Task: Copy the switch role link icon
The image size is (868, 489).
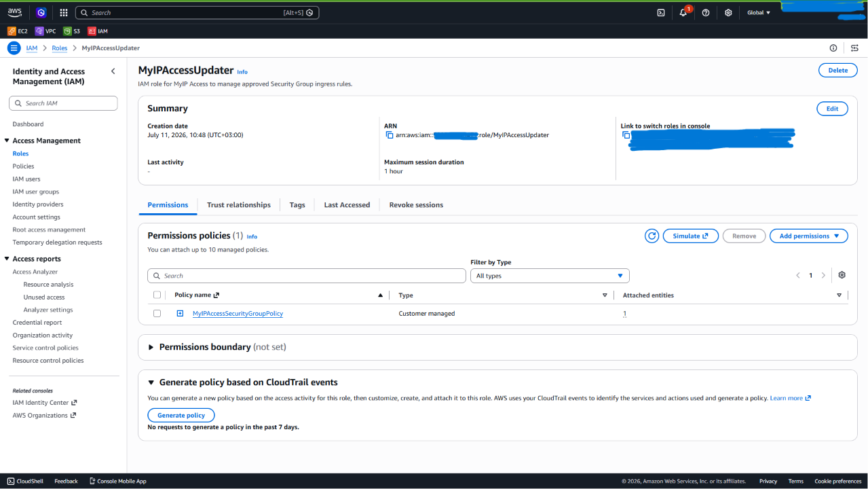Action: click(626, 135)
